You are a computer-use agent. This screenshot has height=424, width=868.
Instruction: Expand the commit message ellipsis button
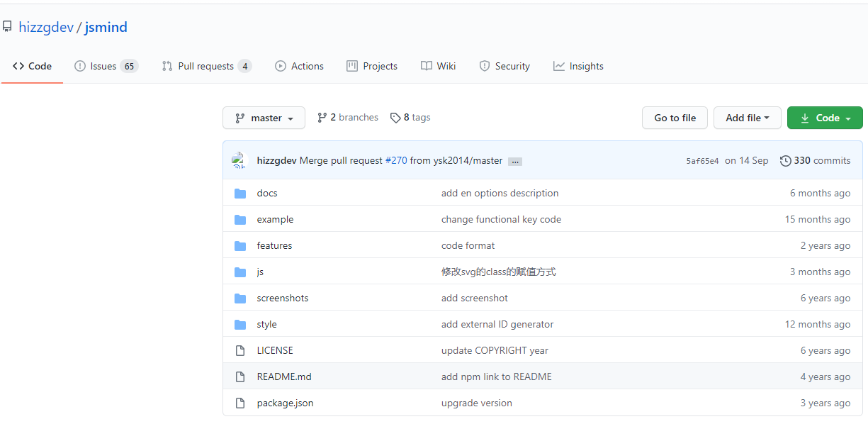tap(515, 161)
